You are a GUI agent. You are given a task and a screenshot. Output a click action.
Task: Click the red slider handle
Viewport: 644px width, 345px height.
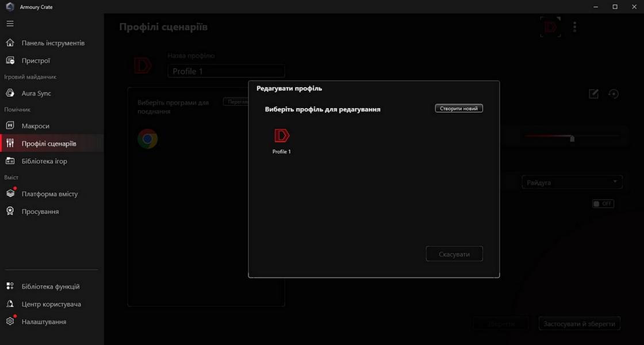[572, 139]
